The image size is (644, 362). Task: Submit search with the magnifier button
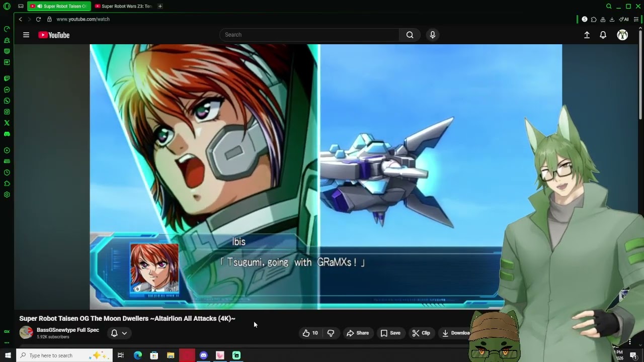pos(410,35)
